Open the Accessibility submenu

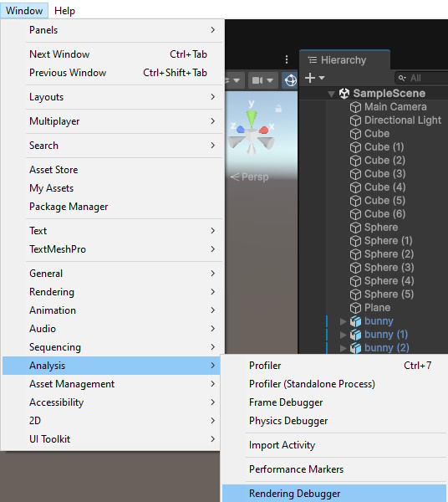[x=111, y=402]
